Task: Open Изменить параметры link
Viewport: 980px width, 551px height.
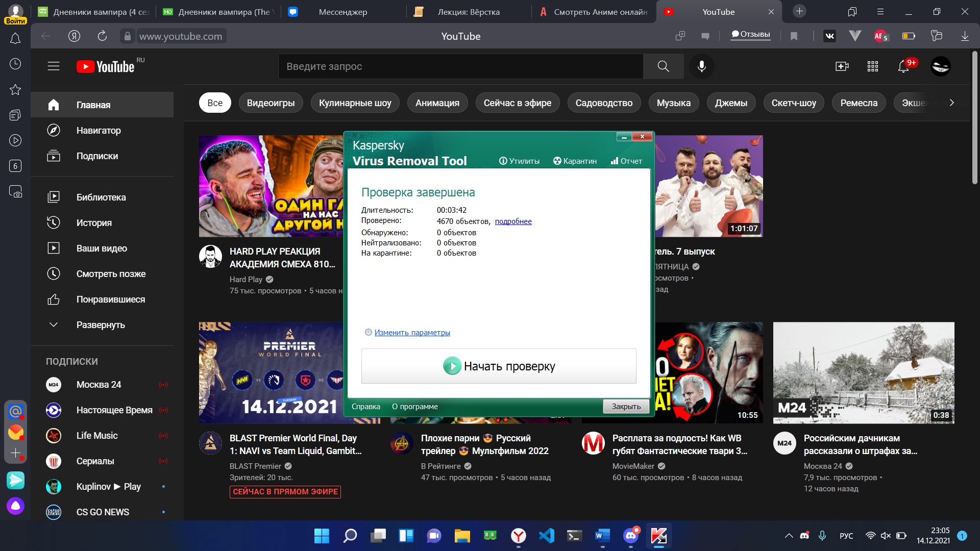Action: click(412, 333)
